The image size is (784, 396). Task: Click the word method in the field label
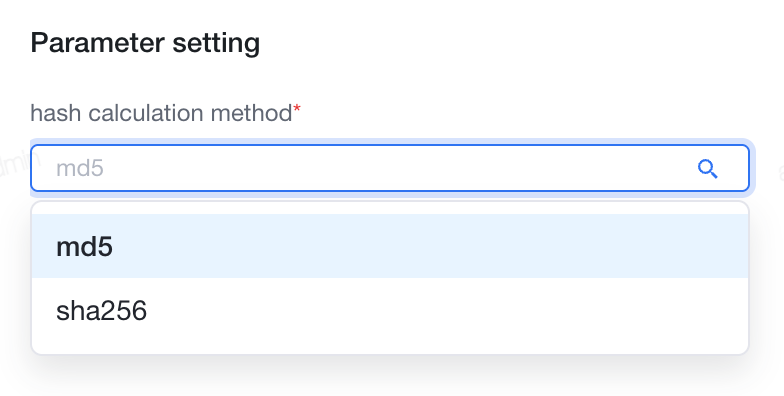[x=251, y=112]
